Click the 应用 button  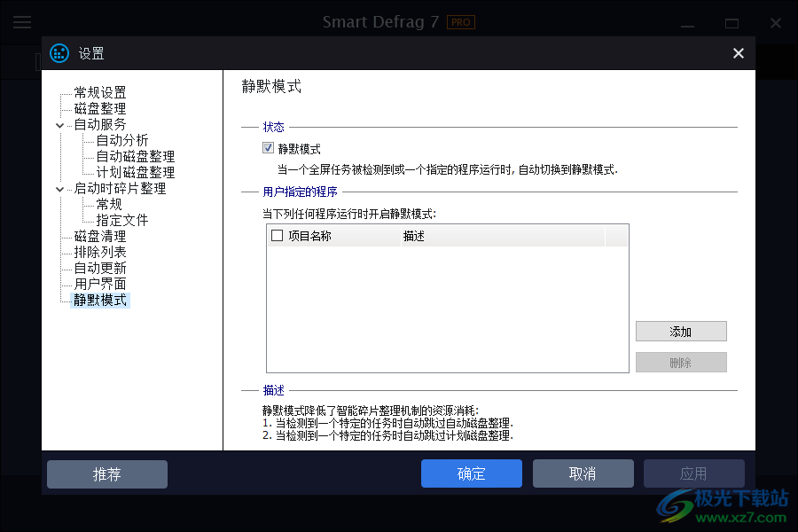694,474
